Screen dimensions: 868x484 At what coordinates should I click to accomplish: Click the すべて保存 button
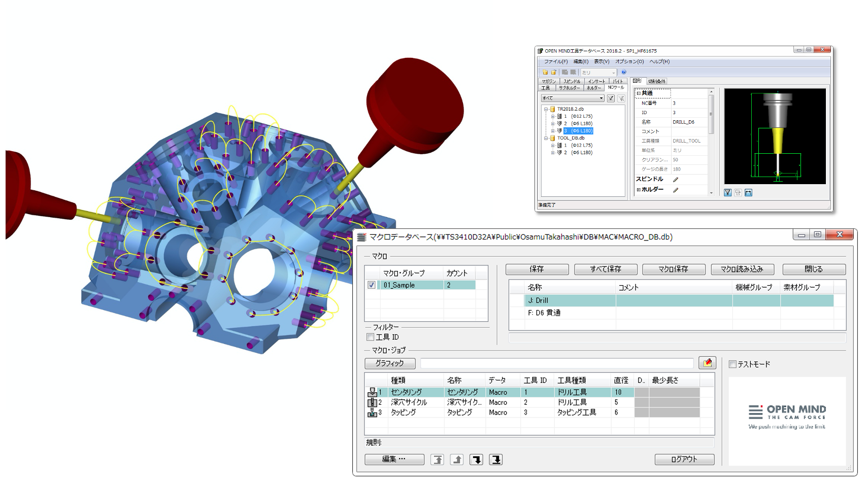tap(606, 269)
